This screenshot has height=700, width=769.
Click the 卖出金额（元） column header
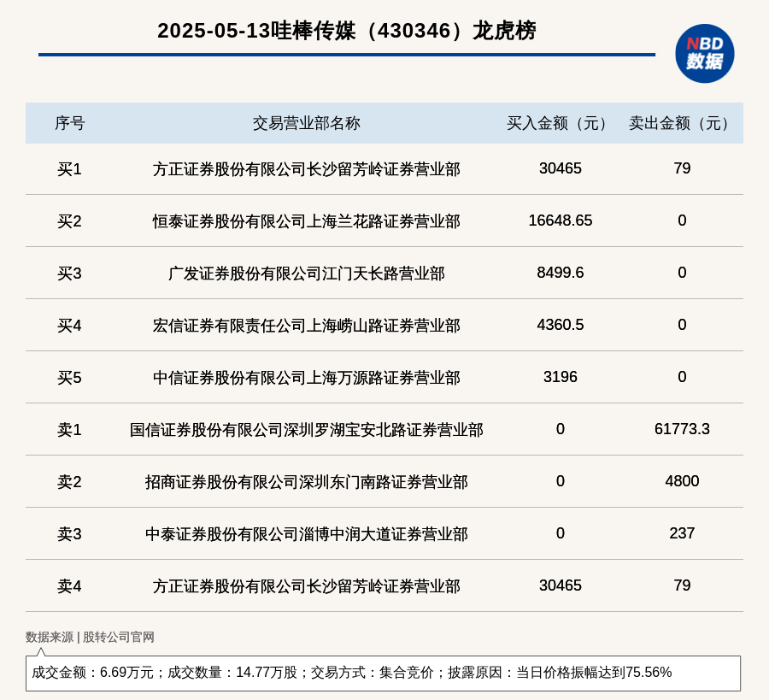pyautogui.click(x=682, y=123)
